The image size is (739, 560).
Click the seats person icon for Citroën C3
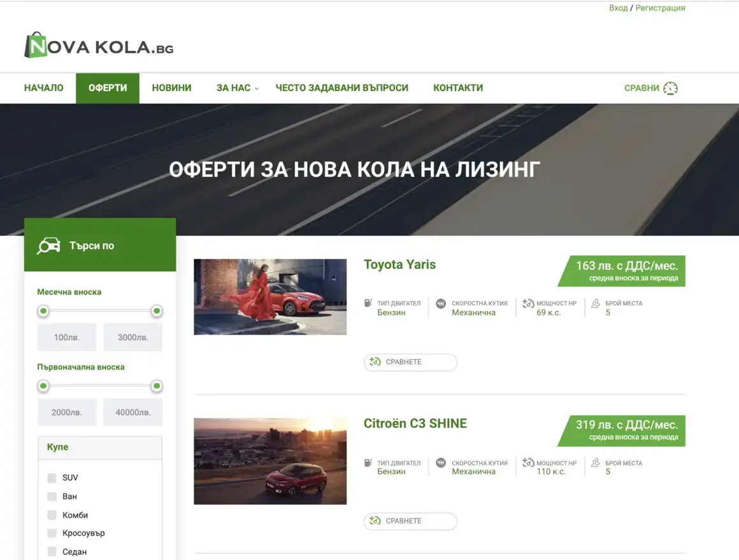596,463
